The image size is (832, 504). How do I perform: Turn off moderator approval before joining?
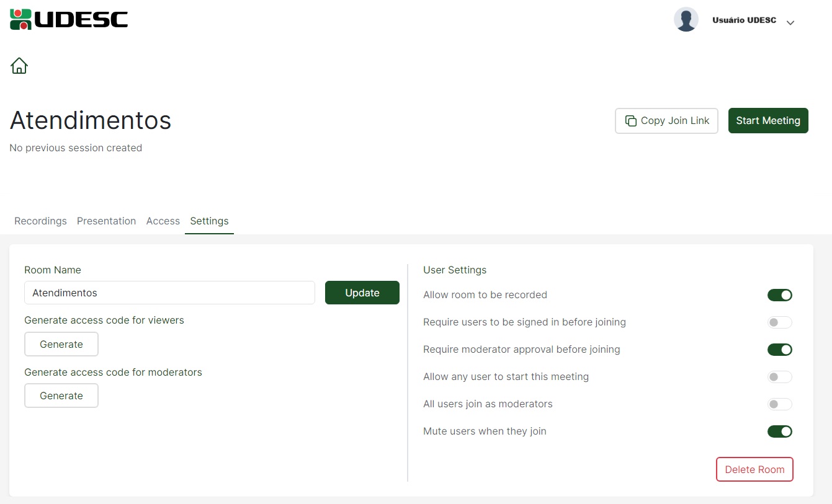click(779, 350)
